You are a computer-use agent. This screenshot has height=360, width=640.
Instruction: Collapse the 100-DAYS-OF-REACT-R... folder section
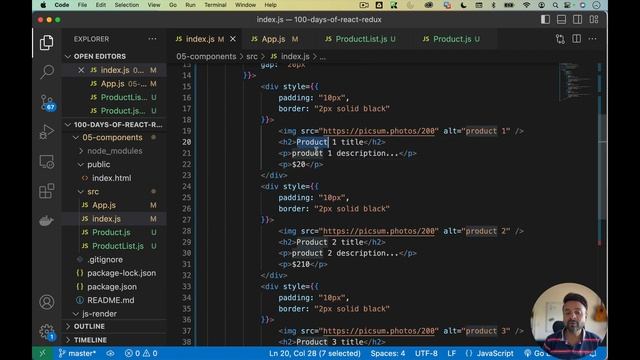68,124
